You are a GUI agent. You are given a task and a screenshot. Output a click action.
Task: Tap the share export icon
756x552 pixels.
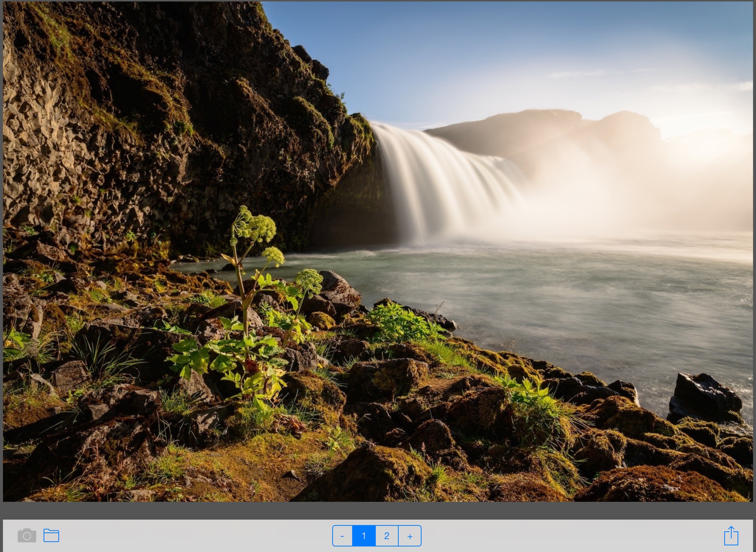coord(731,536)
